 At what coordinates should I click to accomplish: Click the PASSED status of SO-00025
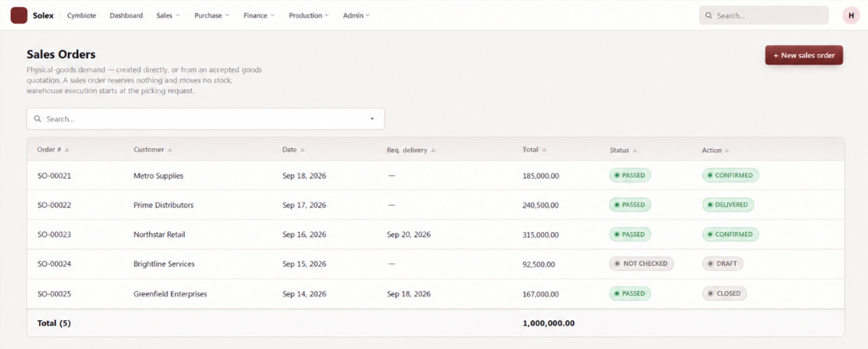(x=631, y=294)
